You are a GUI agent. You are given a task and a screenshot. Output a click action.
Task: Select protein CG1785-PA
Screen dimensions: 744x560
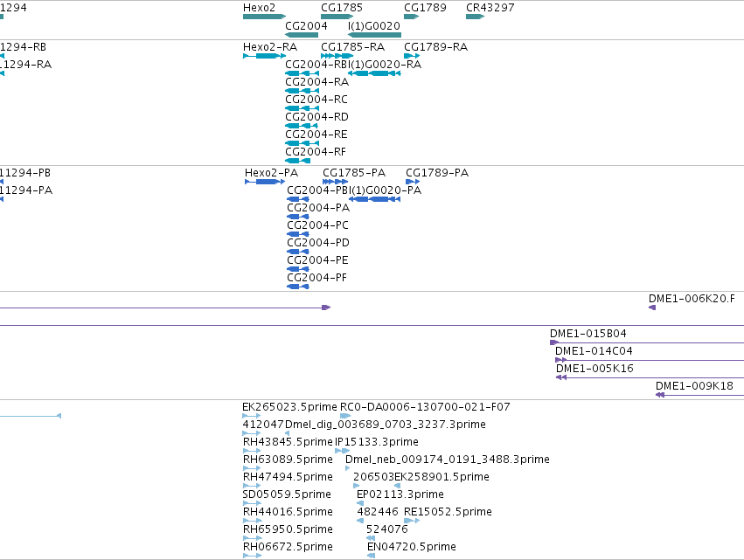pyautogui.click(x=354, y=173)
